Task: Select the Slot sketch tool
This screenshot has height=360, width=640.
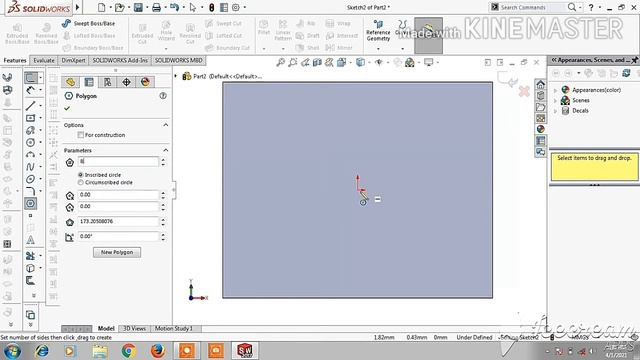Action: [31, 130]
